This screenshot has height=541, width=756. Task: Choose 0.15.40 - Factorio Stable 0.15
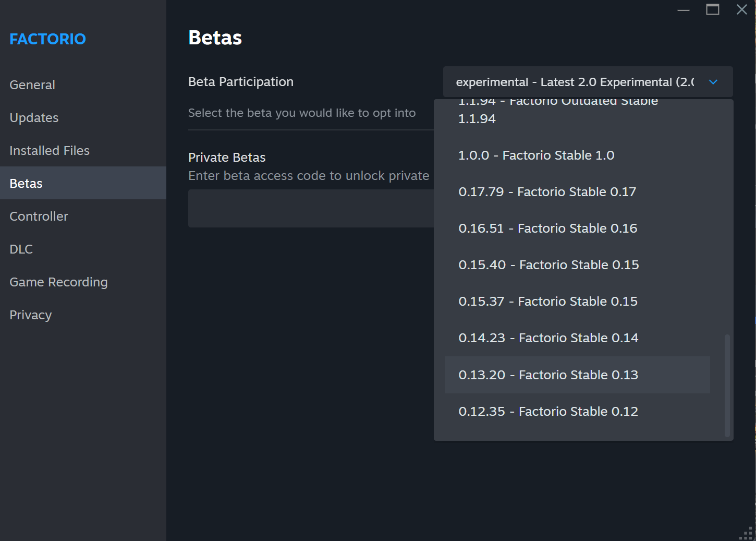[577, 265]
